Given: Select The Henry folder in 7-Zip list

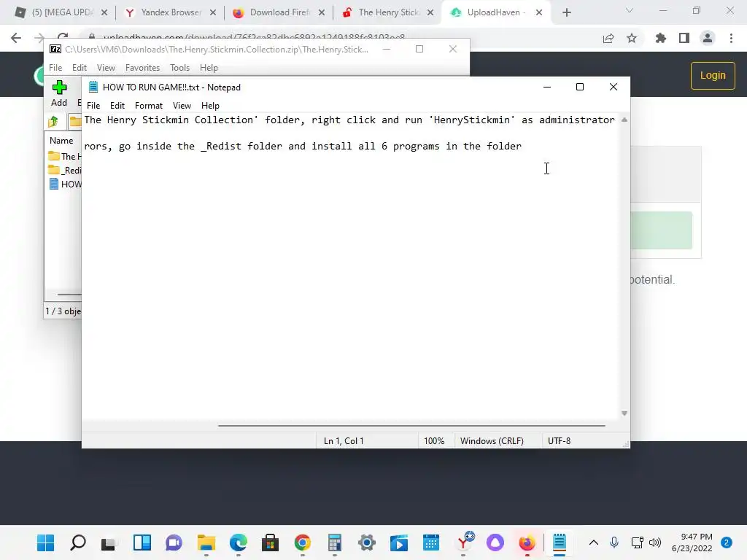Looking at the screenshot, I should point(65,156).
